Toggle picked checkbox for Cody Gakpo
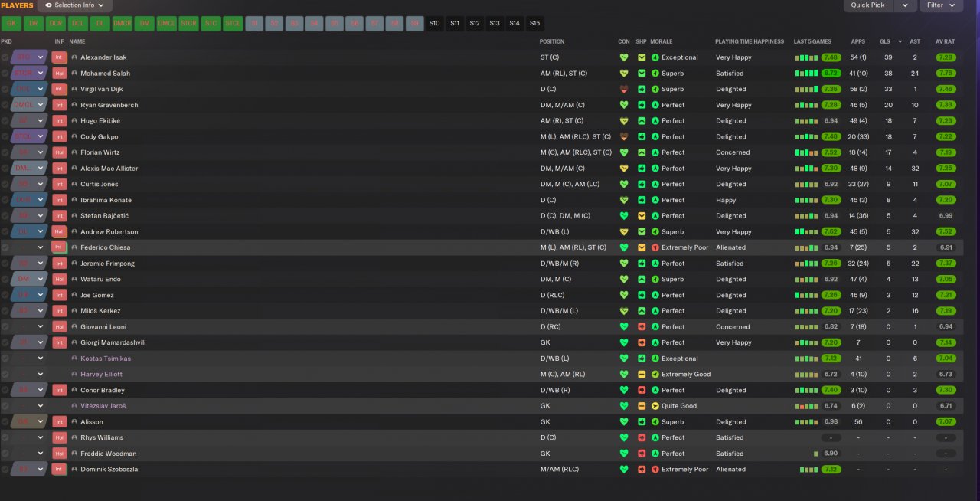Screen dimensions: 980x501 pos(5,136)
